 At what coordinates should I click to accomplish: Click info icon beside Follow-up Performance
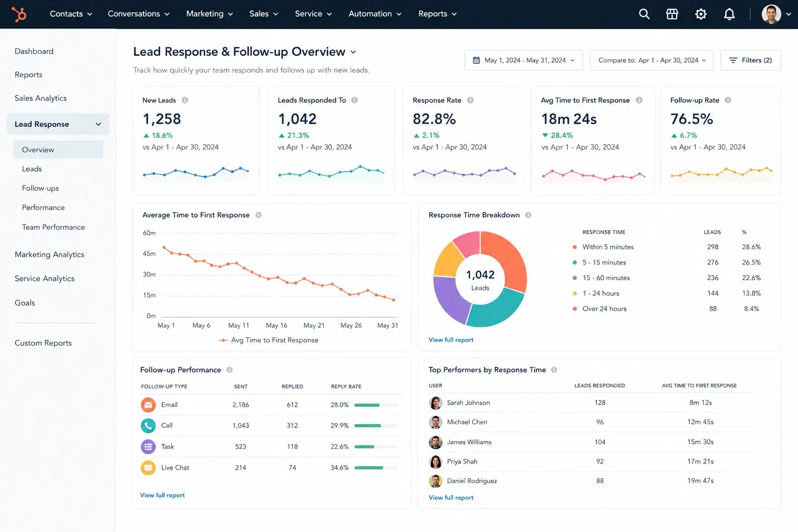(x=230, y=370)
